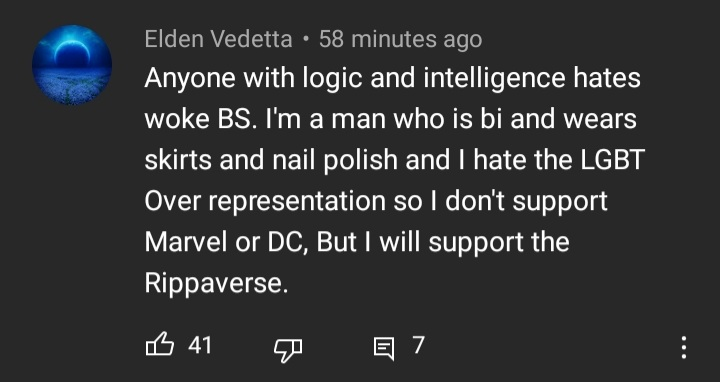Click the "58 minutes ago" timestamp
Image resolution: width=720 pixels, height=382 pixels.
pos(400,39)
